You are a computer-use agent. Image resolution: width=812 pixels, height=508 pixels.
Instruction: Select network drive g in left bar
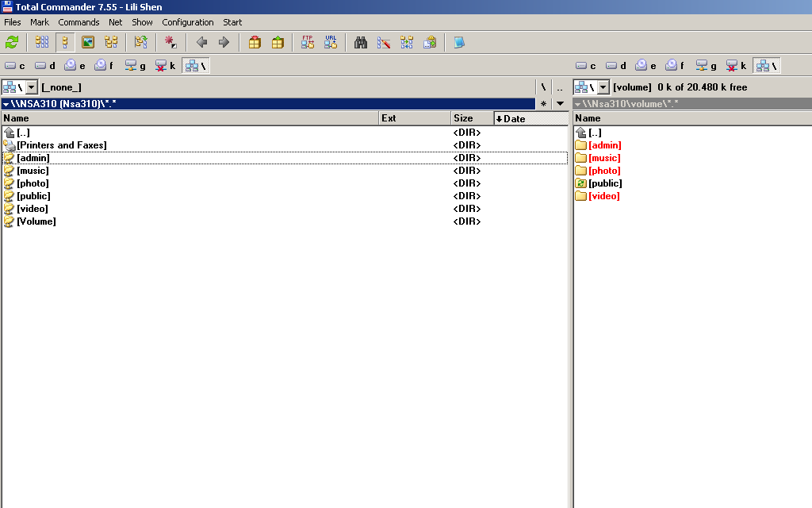[135, 66]
